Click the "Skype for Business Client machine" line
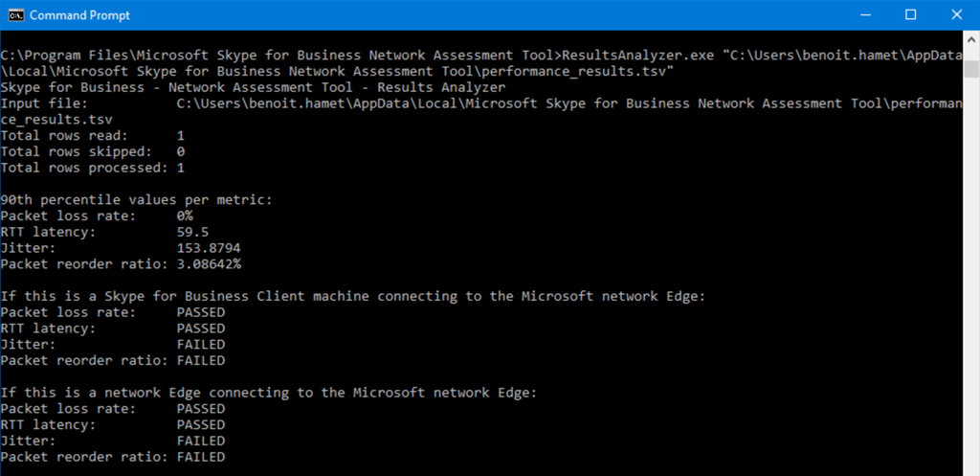This screenshot has width=980, height=476. pyautogui.click(x=352, y=296)
